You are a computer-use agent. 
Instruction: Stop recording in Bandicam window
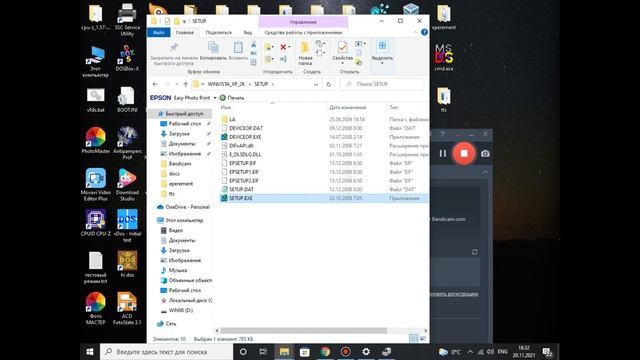464,153
